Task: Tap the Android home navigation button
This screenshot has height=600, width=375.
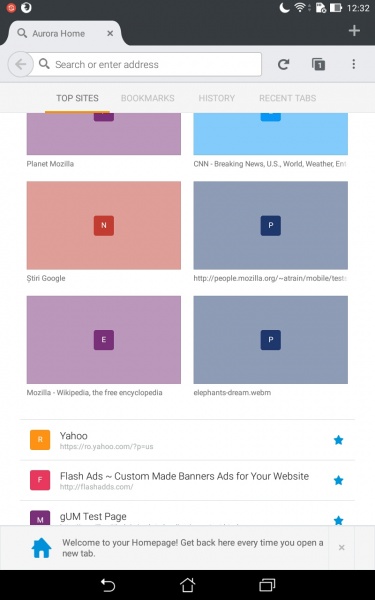Action: [x=188, y=585]
